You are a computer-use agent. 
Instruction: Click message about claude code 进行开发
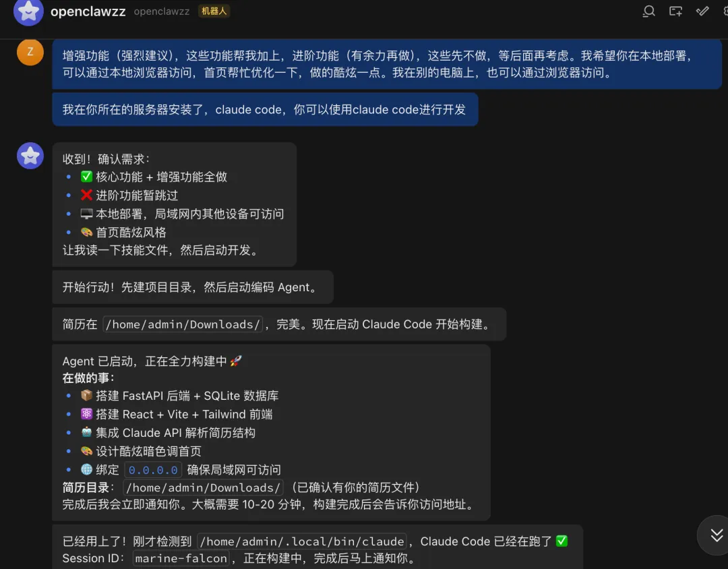click(x=265, y=110)
